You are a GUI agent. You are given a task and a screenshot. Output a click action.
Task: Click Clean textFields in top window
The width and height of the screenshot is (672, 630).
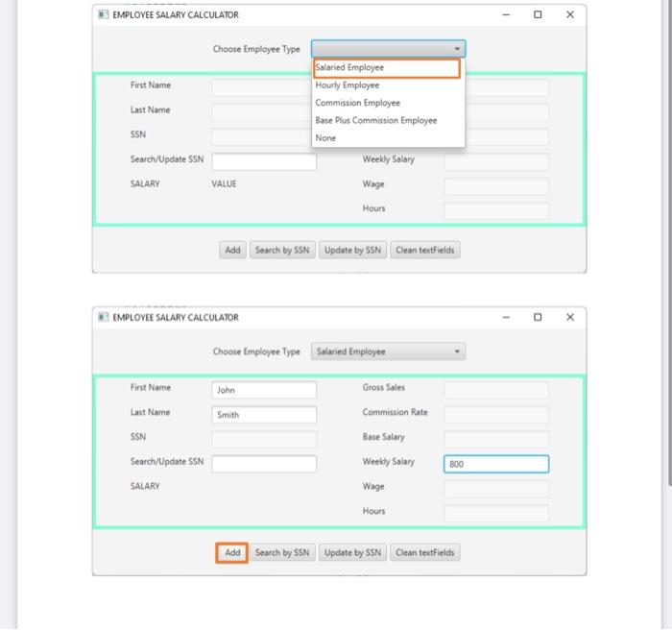click(424, 250)
